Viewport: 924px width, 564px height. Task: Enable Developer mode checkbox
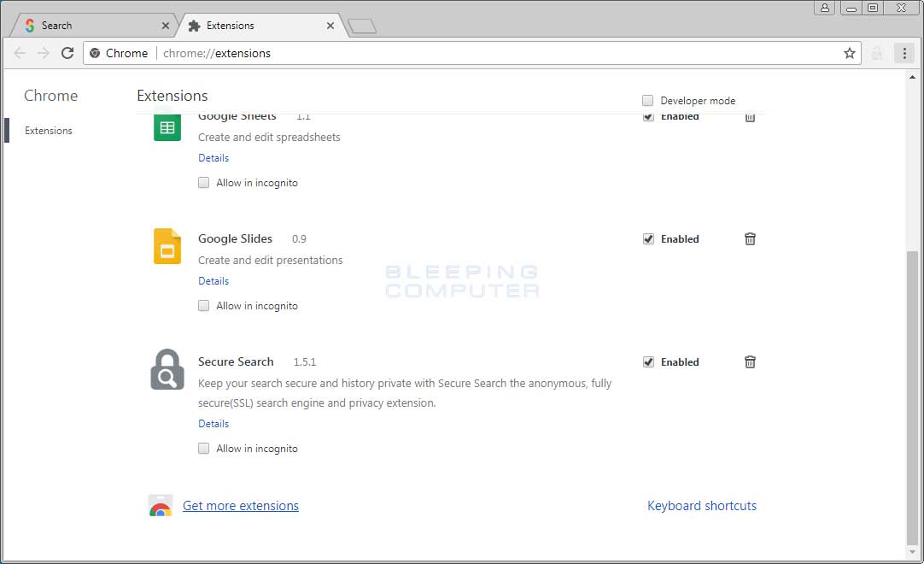(647, 100)
